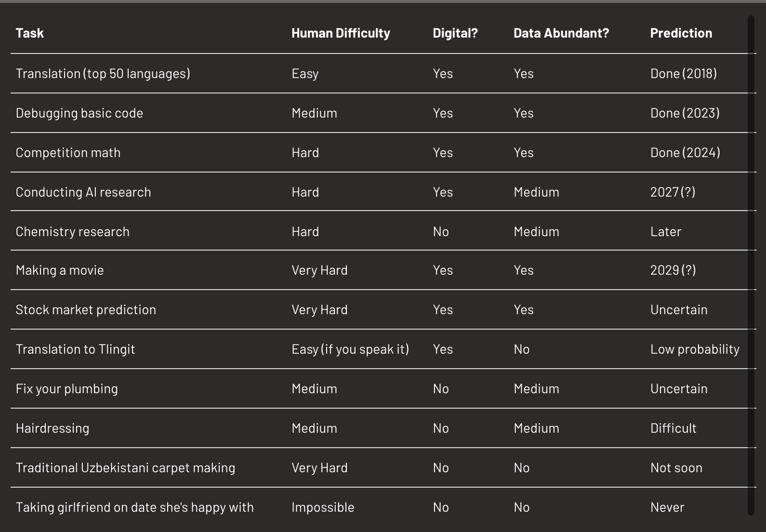Screen dimensions: 766x532
Task: Click 'Traditional Uzbekistani carpet making' cell
Action: click(125, 468)
